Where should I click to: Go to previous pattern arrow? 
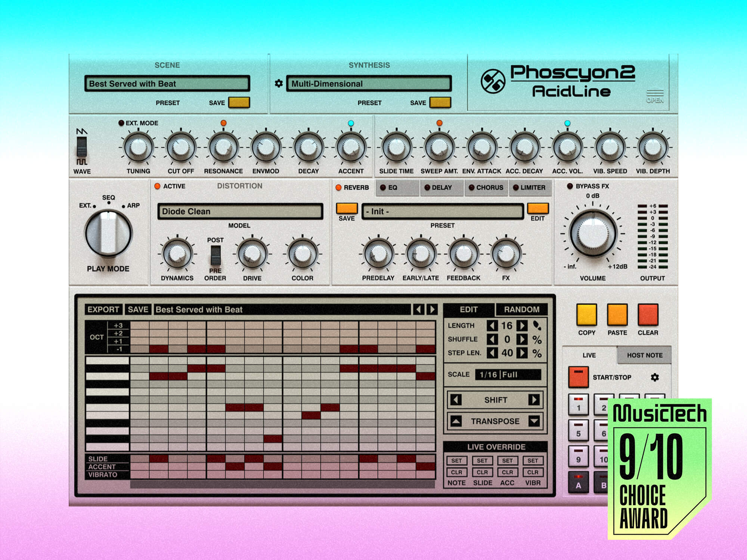419,309
